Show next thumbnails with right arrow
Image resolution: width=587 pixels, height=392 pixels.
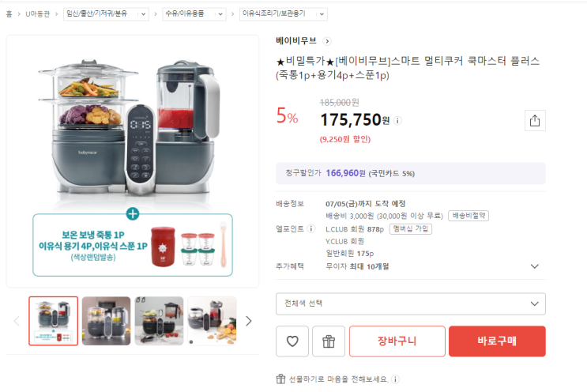[x=248, y=321]
